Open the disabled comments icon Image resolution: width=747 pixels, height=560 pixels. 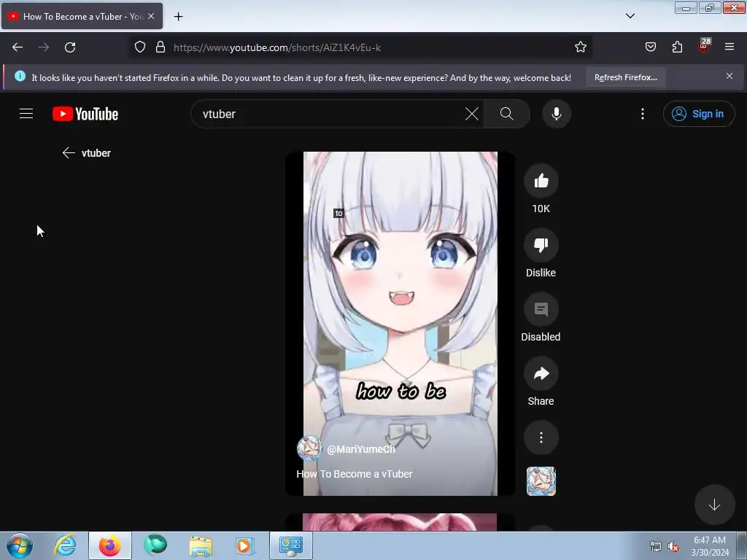click(541, 309)
